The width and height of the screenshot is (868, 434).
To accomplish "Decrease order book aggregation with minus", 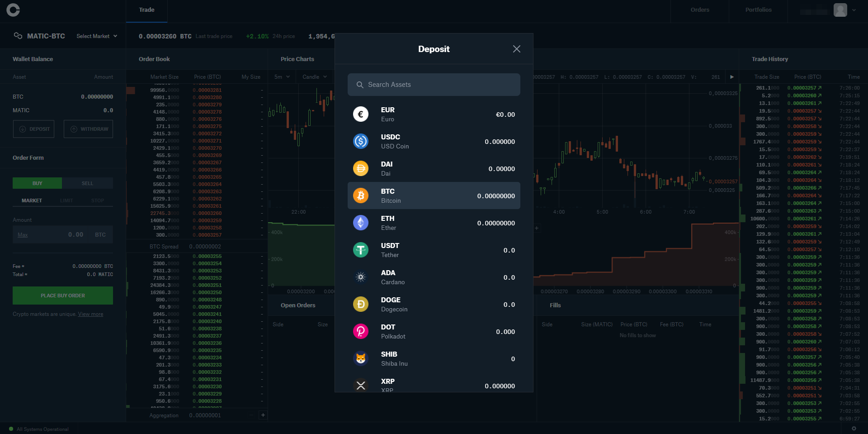I will (251, 415).
